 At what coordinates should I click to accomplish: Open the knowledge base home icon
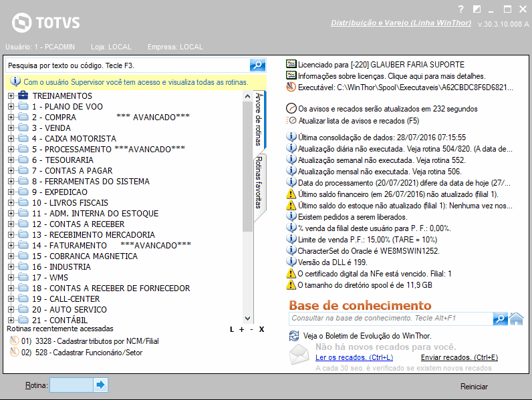tap(517, 319)
